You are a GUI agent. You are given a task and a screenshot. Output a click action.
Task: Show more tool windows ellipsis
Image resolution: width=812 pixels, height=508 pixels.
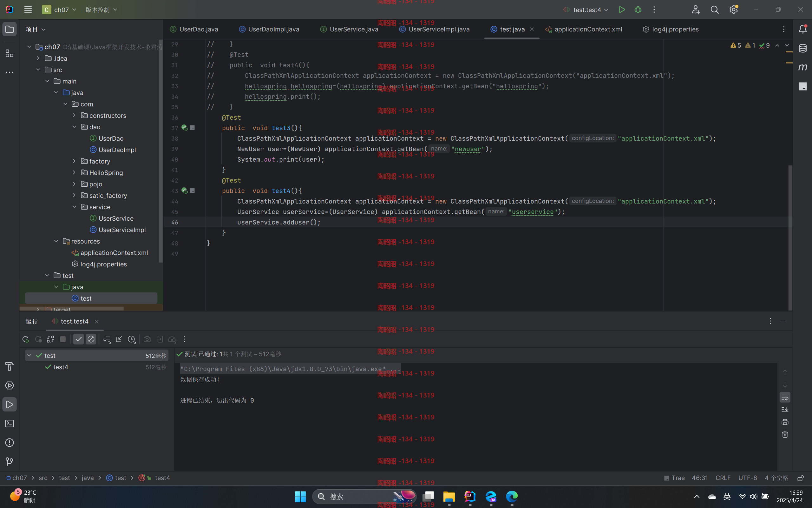tap(10, 72)
